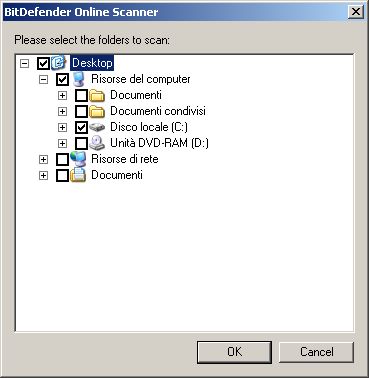The height and width of the screenshot is (378, 369).
Task: Expand the Disco locale (C:) node
Action: pyautogui.click(x=62, y=127)
